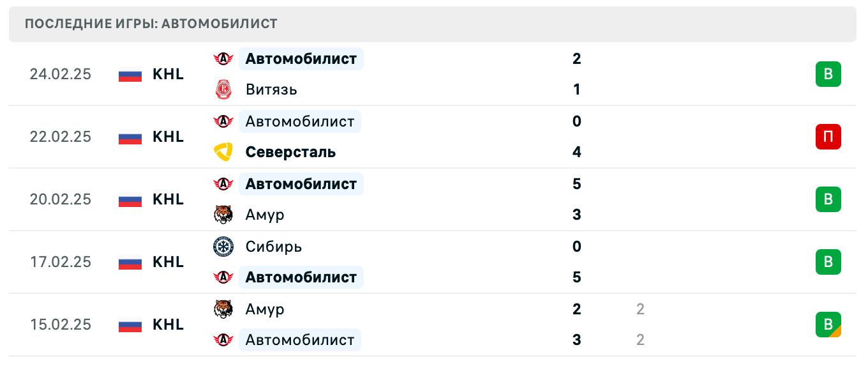Click the green В badge for the Витязь game
The width and height of the screenshot is (868, 368).
[828, 74]
